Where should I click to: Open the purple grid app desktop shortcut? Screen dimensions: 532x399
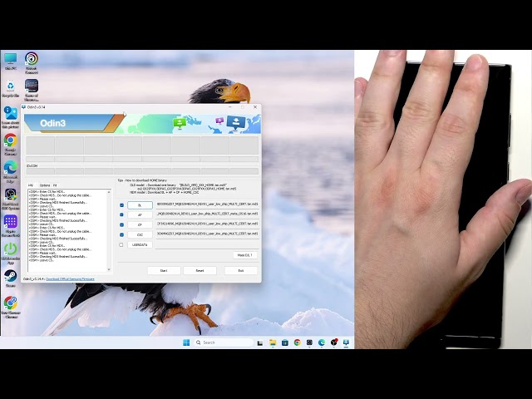click(x=11, y=226)
